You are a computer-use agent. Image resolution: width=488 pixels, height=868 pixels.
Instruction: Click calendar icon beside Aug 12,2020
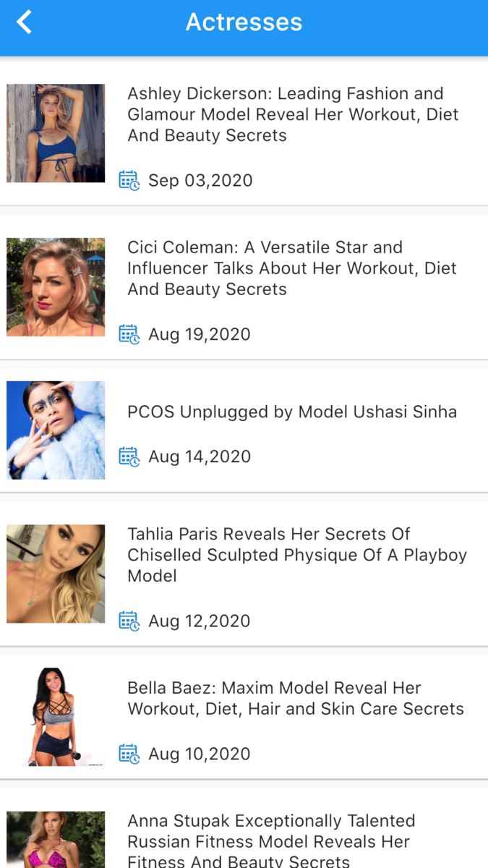[129, 621]
